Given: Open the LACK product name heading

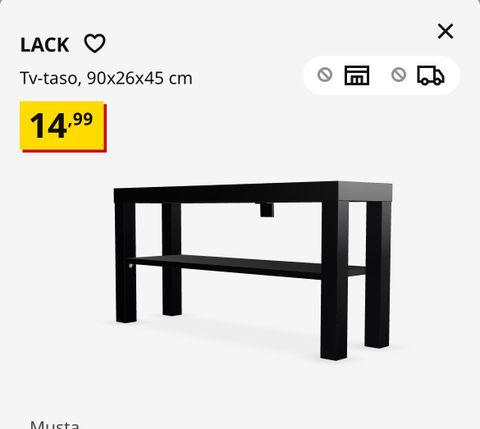Looking at the screenshot, I should pyautogui.click(x=44, y=45).
